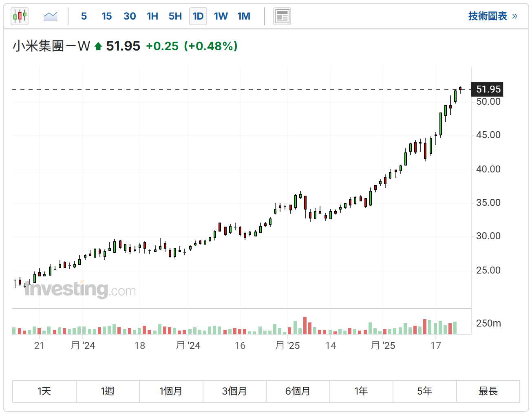The height and width of the screenshot is (417, 532).
Task: Click the 30.00 price axis label
Action: (x=488, y=236)
